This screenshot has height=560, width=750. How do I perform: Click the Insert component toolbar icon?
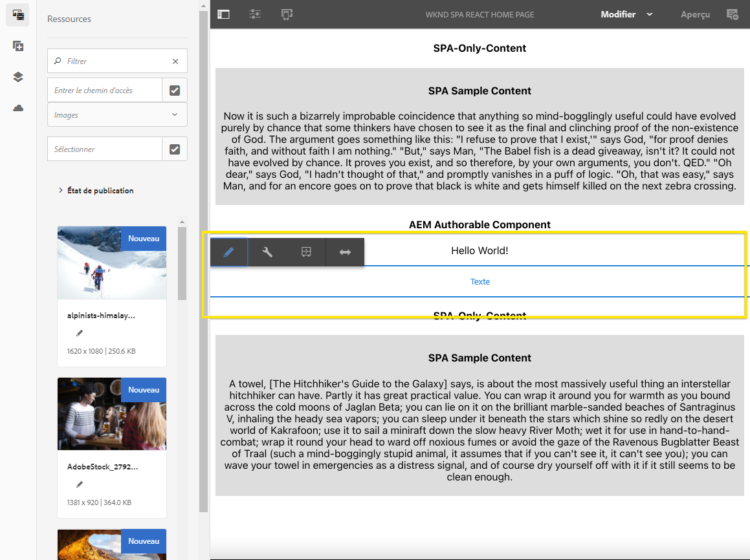pos(306,252)
